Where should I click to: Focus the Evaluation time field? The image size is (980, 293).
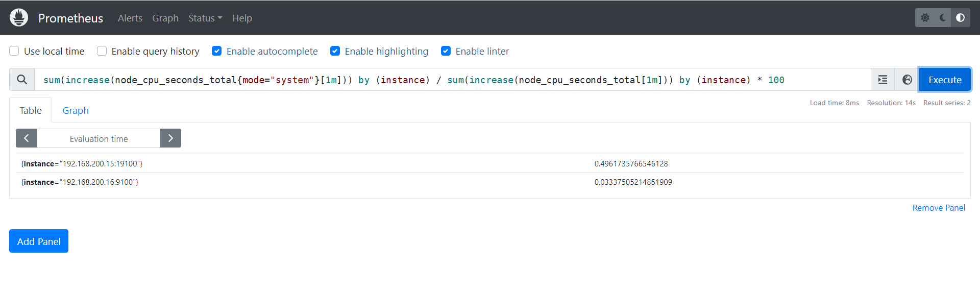99,138
